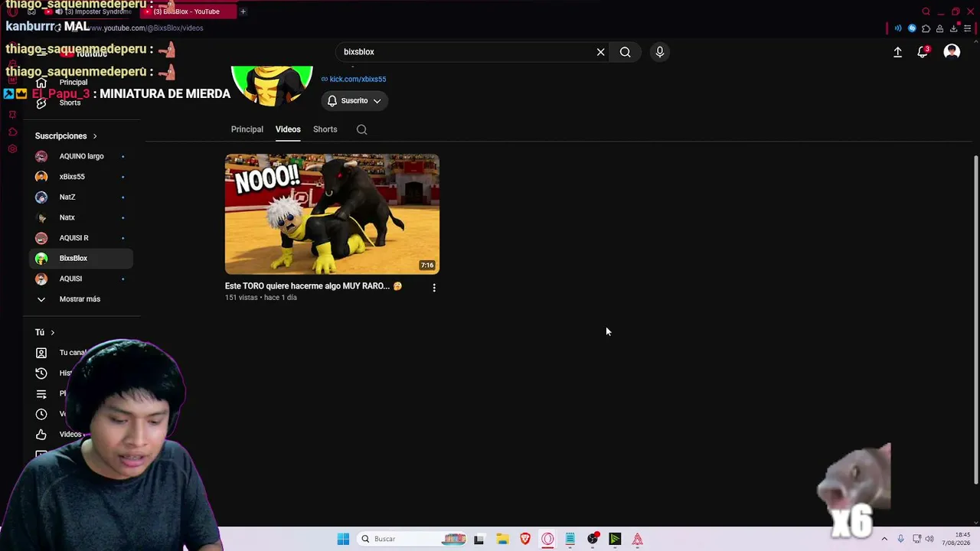Open the account avatar menu
The width and height of the screenshot is (980, 551).
(x=952, y=52)
